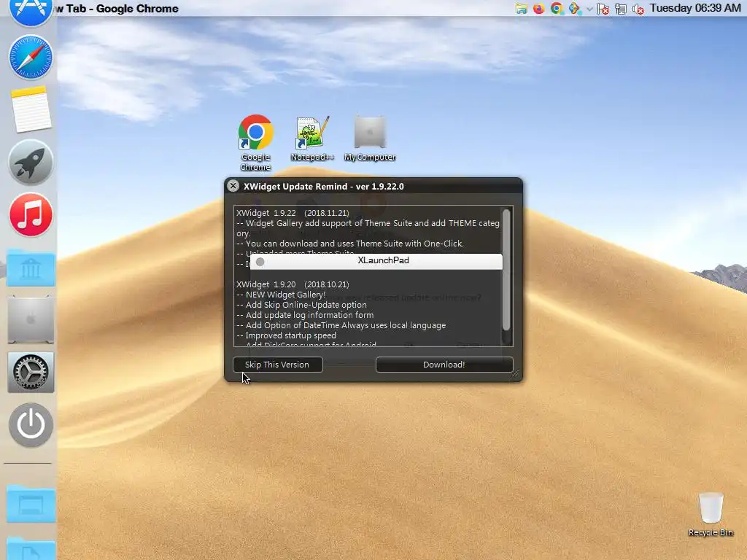This screenshot has height=560, width=747.
Task: Click network connection tray icon
Action: tap(620, 9)
